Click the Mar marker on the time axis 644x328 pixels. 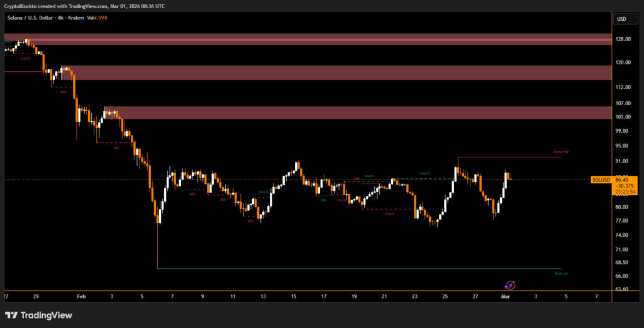(x=505, y=295)
